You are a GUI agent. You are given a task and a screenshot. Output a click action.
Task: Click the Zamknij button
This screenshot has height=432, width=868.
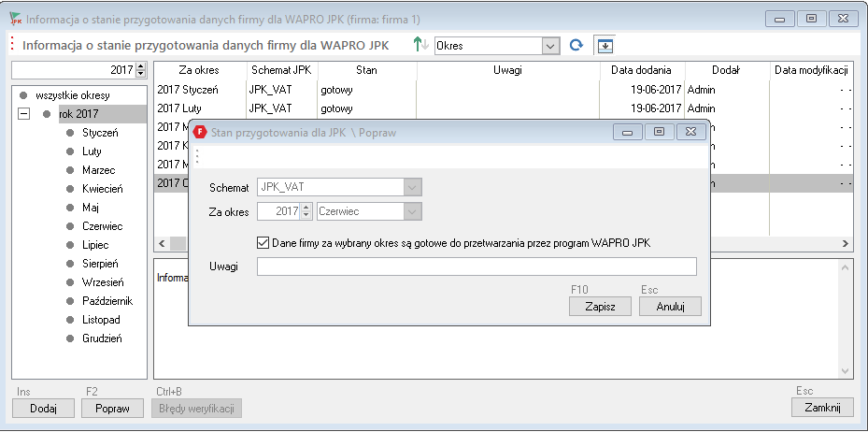822,408
